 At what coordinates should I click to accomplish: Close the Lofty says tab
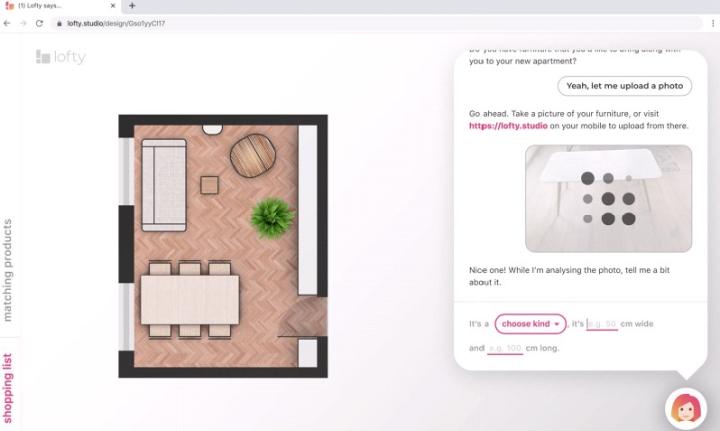[x=113, y=6]
